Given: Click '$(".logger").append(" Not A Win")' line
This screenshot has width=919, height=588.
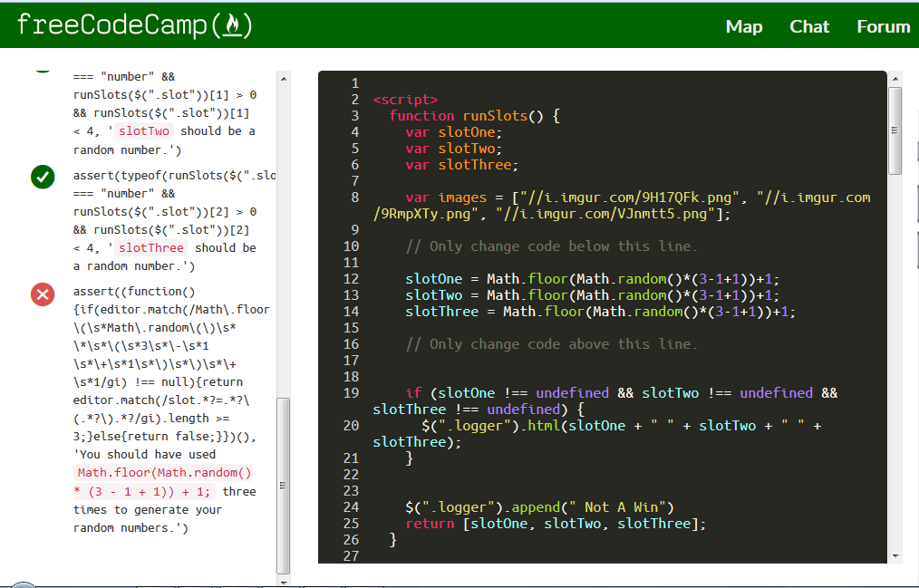Looking at the screenshot, I should pos(540,507).
